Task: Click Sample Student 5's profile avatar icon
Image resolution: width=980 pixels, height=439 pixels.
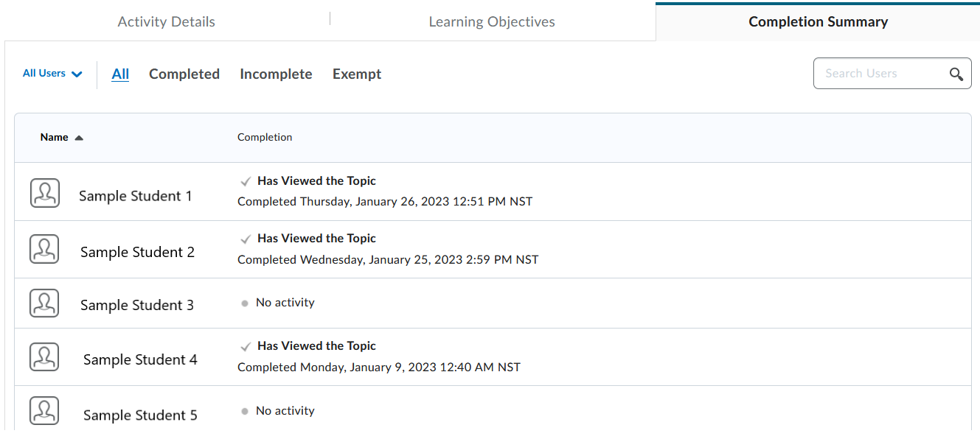Action: 44,410
